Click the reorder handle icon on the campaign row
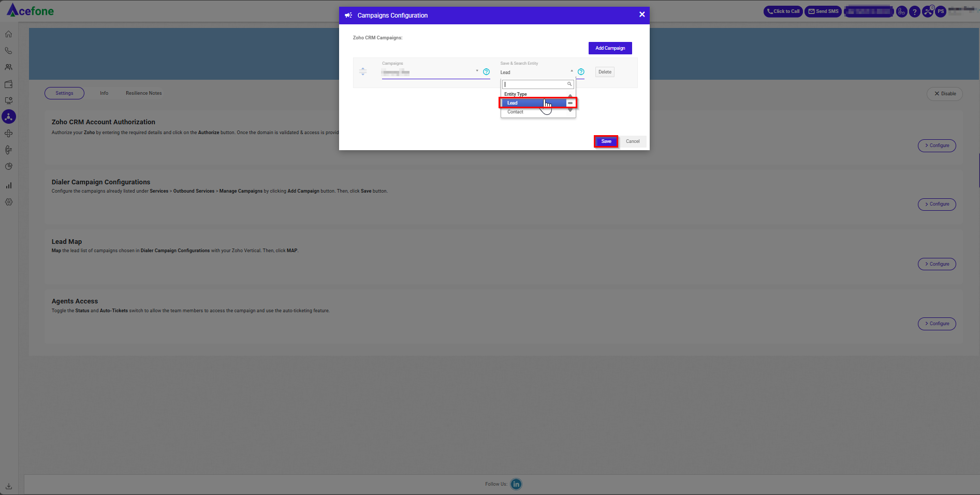This screenshot has width=980, height=495. (x=363, y=72)
